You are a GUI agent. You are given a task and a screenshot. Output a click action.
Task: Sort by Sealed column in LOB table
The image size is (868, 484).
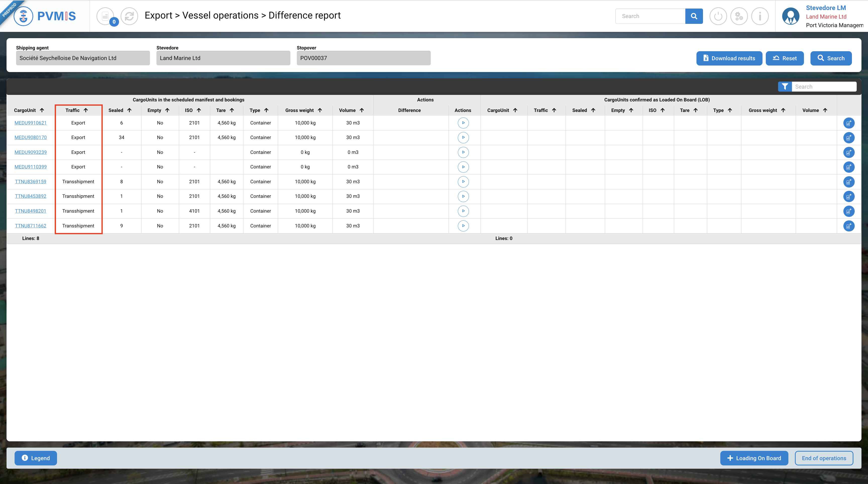(593, 110)
